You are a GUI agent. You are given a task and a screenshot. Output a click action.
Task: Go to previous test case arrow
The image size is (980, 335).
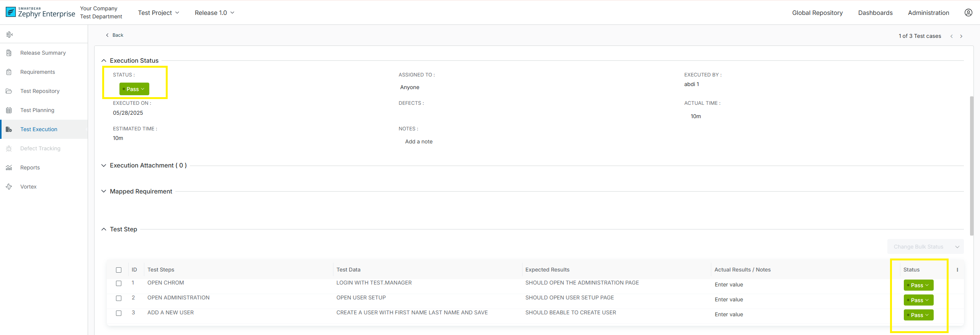[951, 36]
